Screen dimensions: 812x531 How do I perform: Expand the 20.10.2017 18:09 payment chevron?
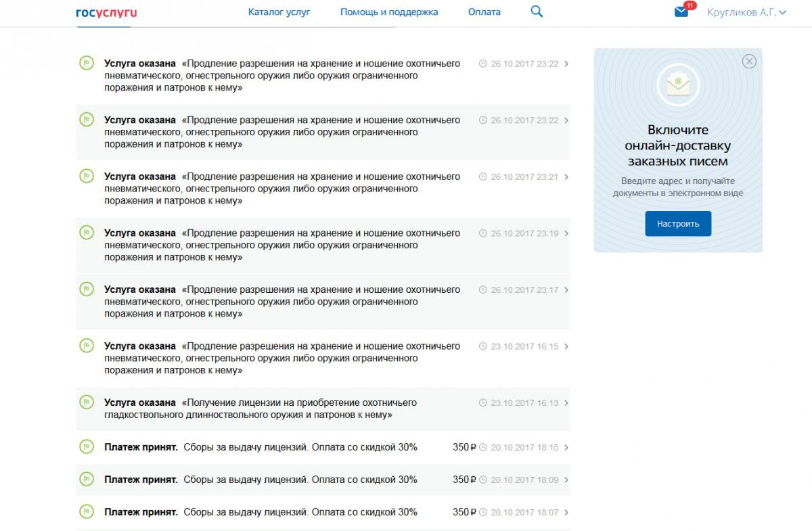click(x=566, y=480)
